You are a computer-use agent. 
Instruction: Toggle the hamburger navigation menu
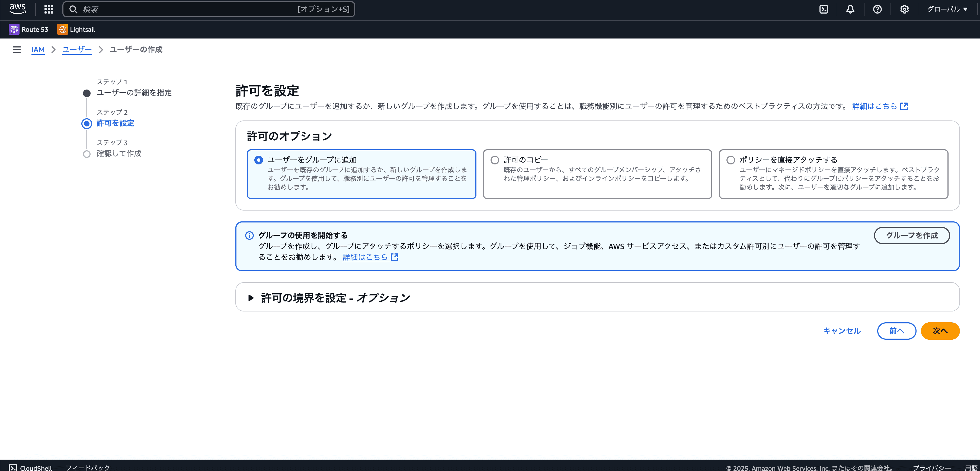click(x=17, y=49)
